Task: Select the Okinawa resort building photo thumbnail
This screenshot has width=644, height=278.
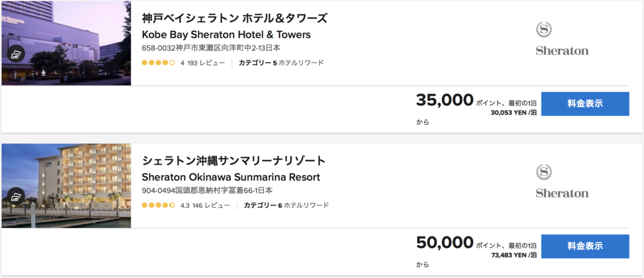Action: click(x=66, y=186)
